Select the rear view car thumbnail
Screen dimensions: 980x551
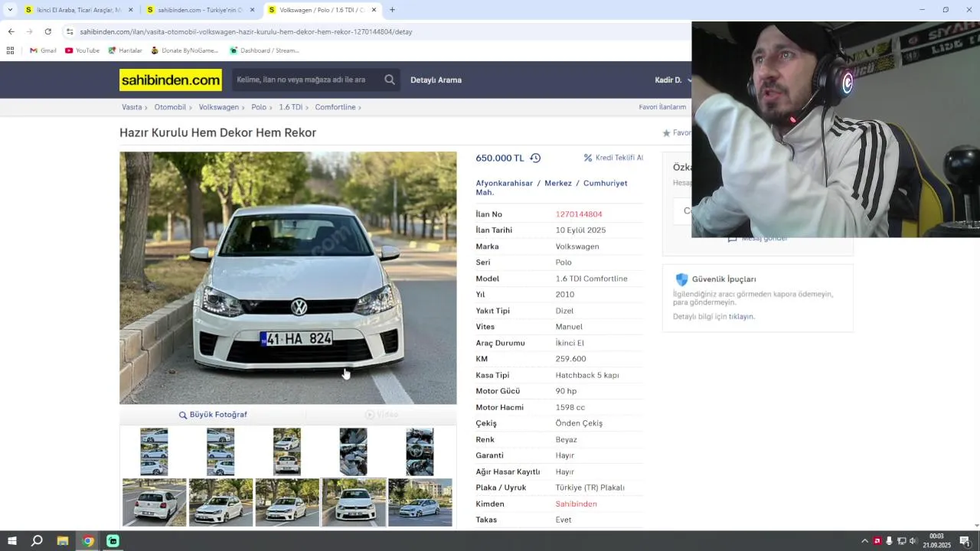click(155, 503)
